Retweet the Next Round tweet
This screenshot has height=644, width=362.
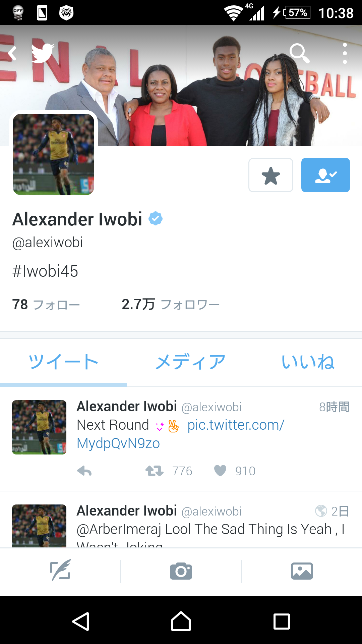tap(155, 471)
